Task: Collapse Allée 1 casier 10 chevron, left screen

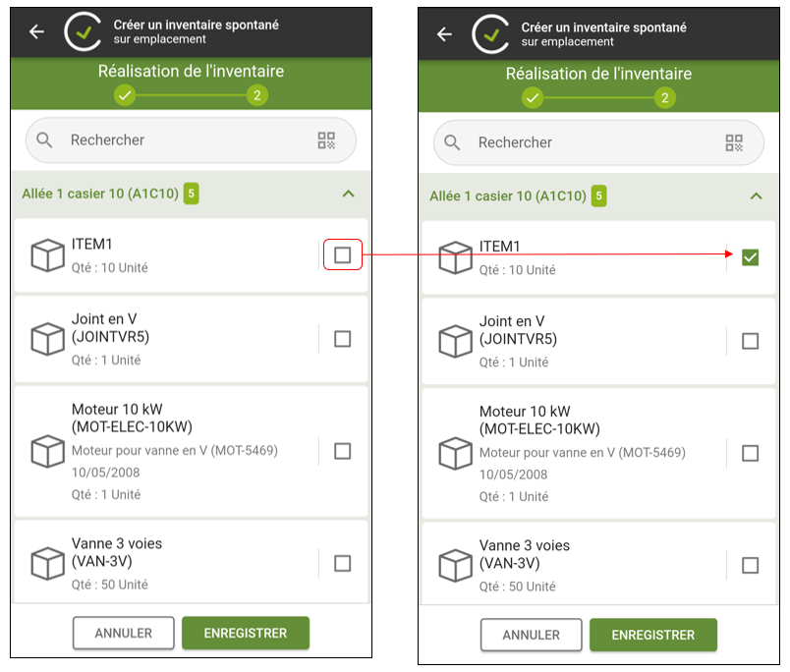Action: point(348,194)
